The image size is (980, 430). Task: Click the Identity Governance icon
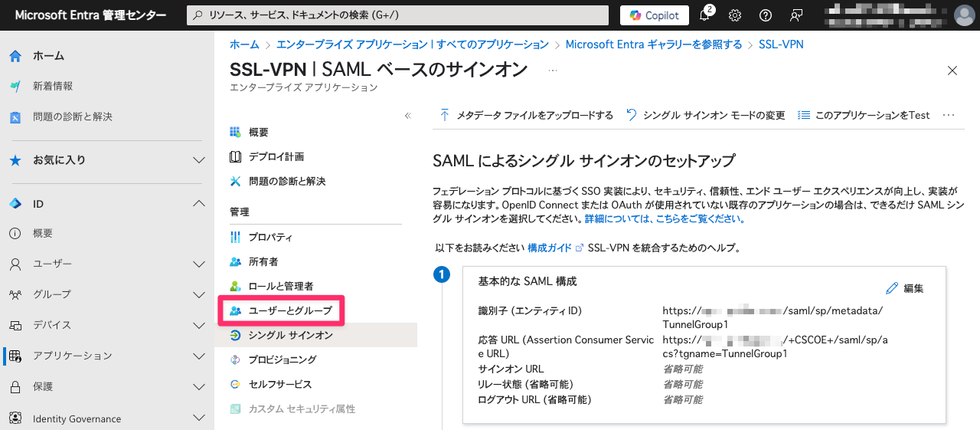pos(15,419)
